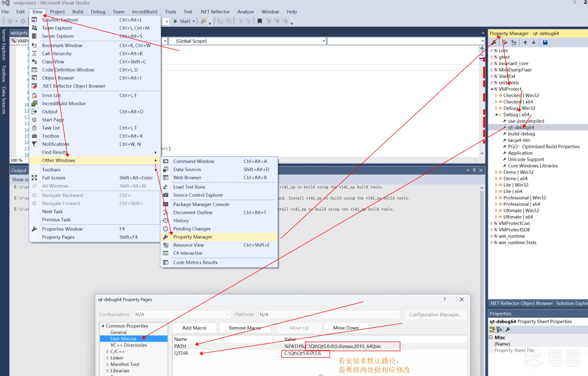588x376 pixels.
Task: Click the help question mark in Property Pages
Action: click(444, 299)
